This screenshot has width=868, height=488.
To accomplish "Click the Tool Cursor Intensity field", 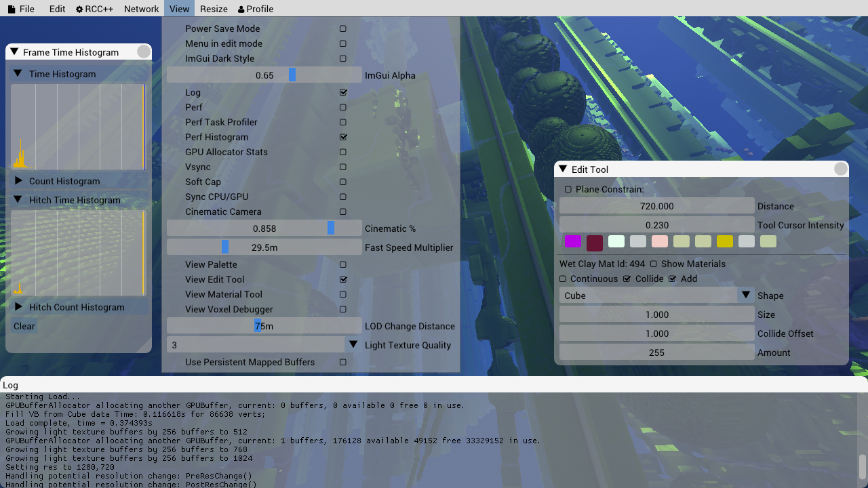I will pos(657,225).
